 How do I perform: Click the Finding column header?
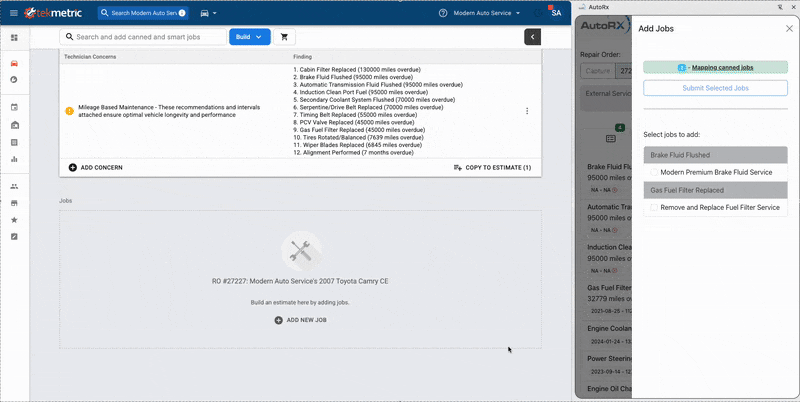pos(302,57)
